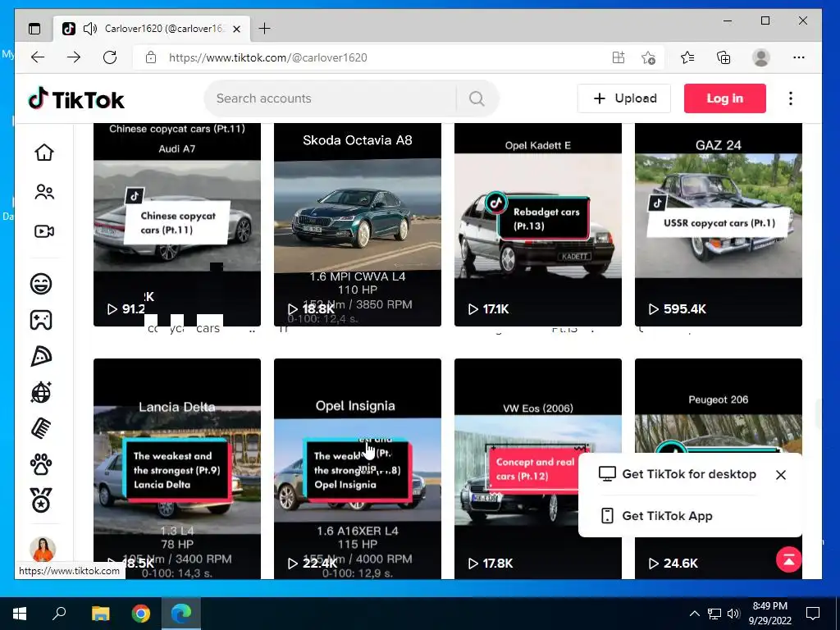Open File Explorer from taskbar
840x630 pixels.
tap(100, 614)
